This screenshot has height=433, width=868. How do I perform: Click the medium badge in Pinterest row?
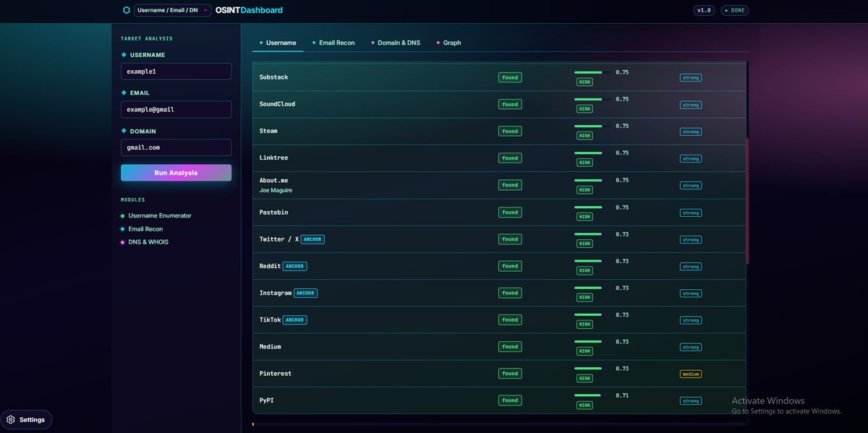[x=691, y=374]
